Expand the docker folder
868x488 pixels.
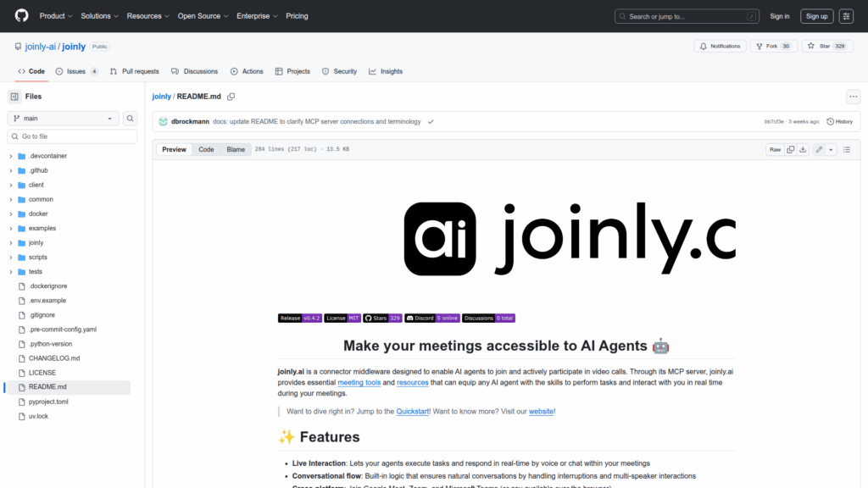click(11, 213)
